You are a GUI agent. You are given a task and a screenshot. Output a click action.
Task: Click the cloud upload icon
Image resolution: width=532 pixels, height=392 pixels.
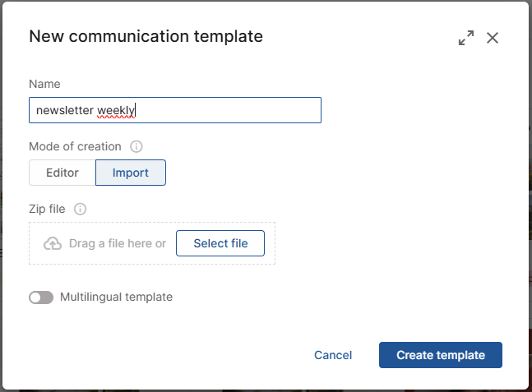pyautogui.click(x=53, y=243)
